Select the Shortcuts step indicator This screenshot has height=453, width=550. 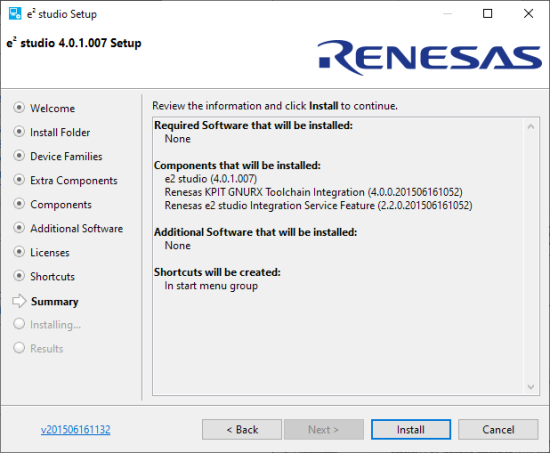click(x=19, y=276)
